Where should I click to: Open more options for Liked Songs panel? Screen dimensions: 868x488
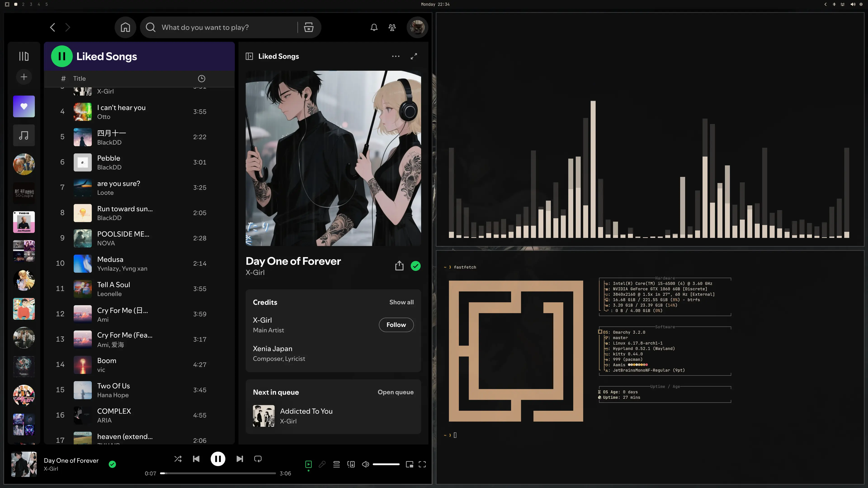pyautogui.click(x=396, y=56)
